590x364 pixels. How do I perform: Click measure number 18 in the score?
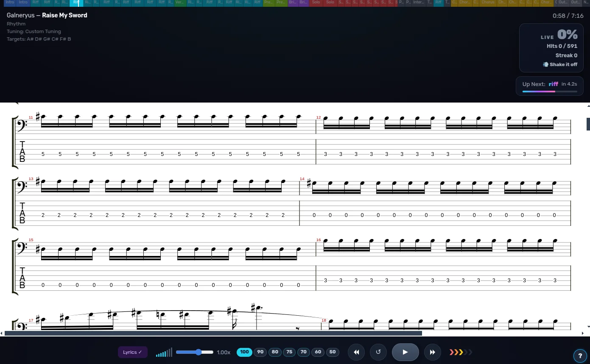324,320
